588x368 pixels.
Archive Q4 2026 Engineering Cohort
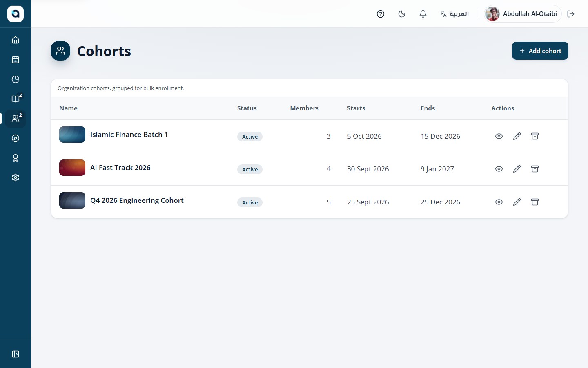point(535,202)
